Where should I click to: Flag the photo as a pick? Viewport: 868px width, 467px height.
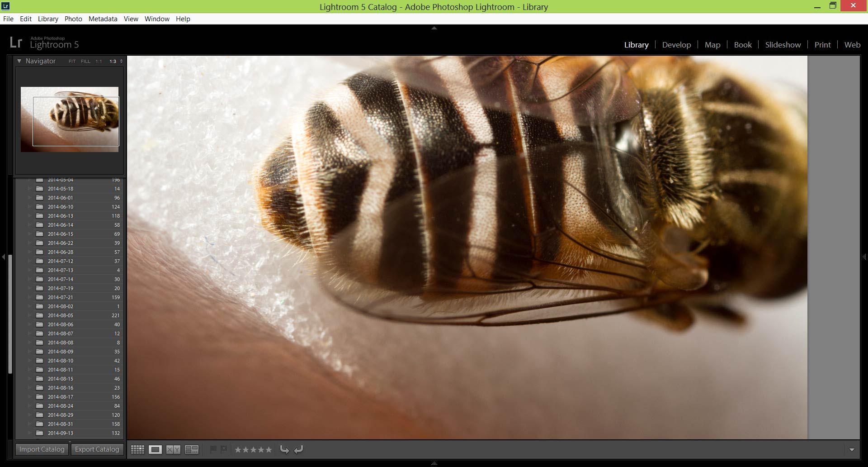click(213, 449)
